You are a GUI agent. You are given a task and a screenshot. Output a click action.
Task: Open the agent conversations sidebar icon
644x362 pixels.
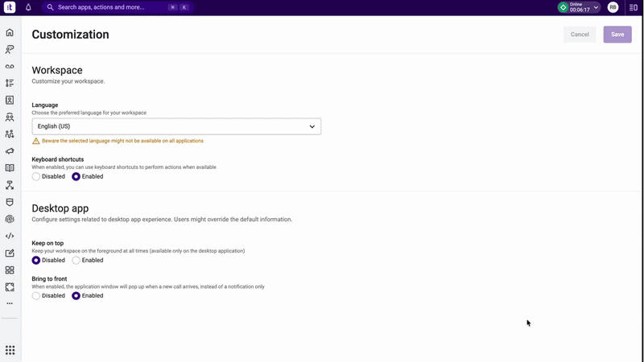coord(10,49)
